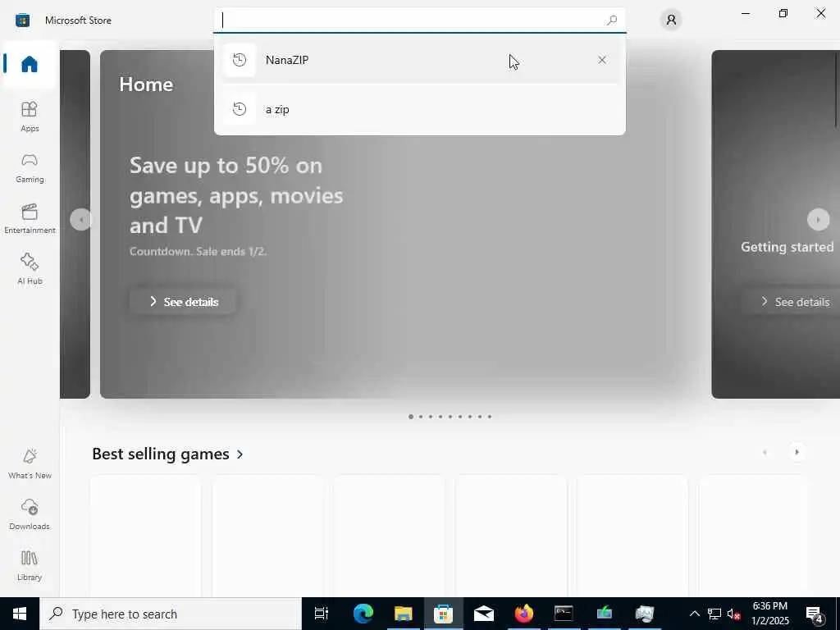The width and height of the screenshot is (840, 630).
Task: Show hidden system tray icons
Action: coord(694,614)
